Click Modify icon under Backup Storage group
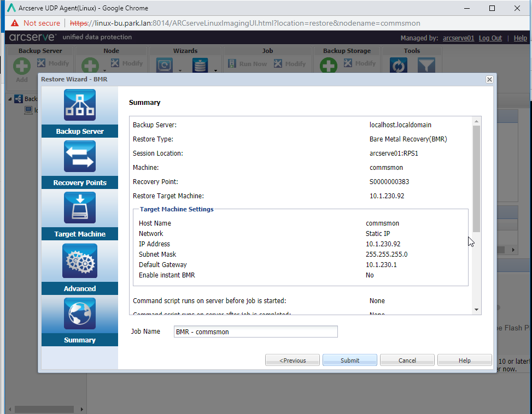 point(348,63)
